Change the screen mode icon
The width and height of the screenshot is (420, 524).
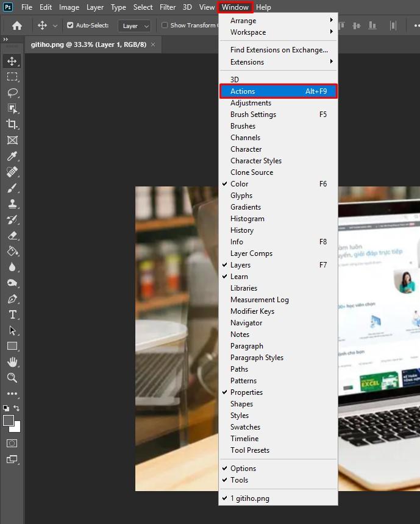coord(12,459)
